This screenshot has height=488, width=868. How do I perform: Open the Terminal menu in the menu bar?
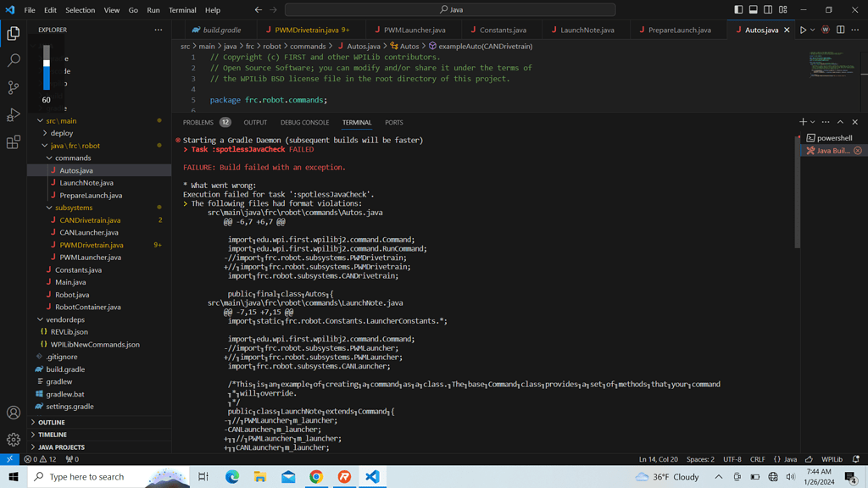click(x=182, y=11)
